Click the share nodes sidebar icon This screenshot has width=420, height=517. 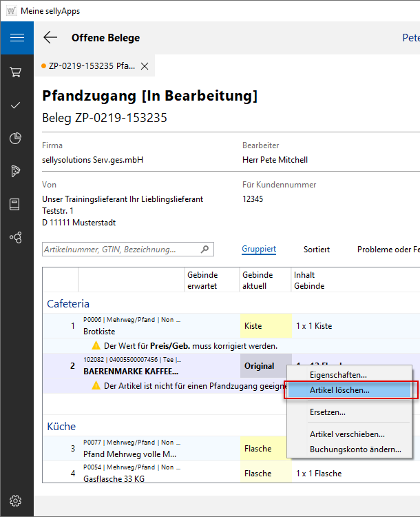click(x=17, y=237)
